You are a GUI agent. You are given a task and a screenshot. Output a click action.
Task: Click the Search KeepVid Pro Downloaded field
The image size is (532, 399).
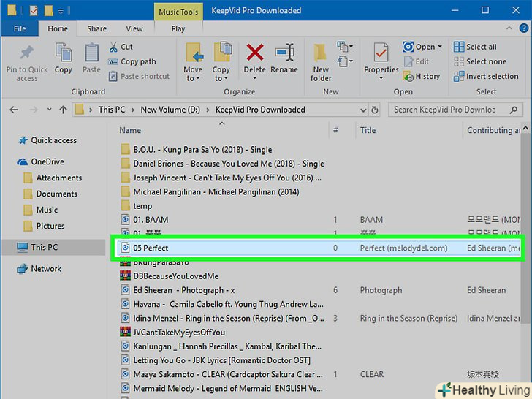[x=453, y=110]
